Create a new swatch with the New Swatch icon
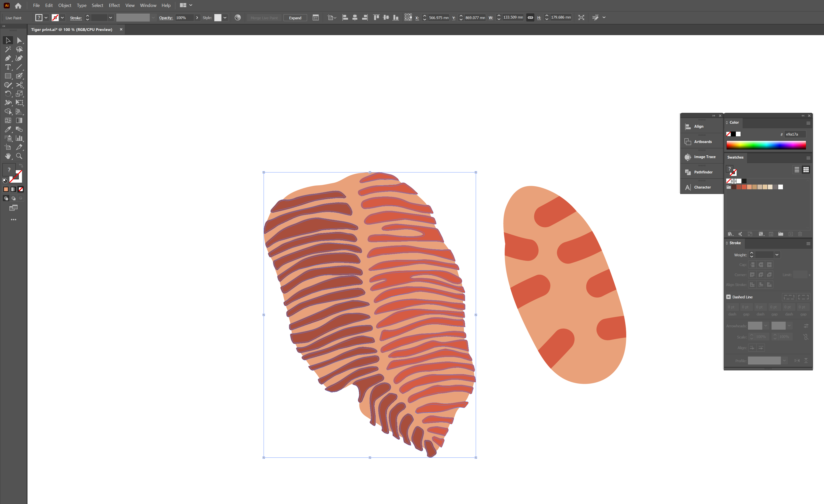824x504 pixels. tap(791, 234)
